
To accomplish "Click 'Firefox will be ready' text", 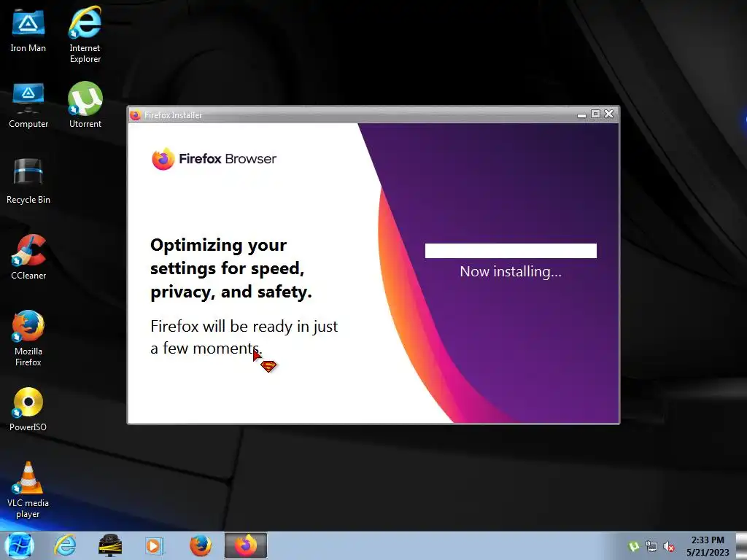I will point(244,337).
